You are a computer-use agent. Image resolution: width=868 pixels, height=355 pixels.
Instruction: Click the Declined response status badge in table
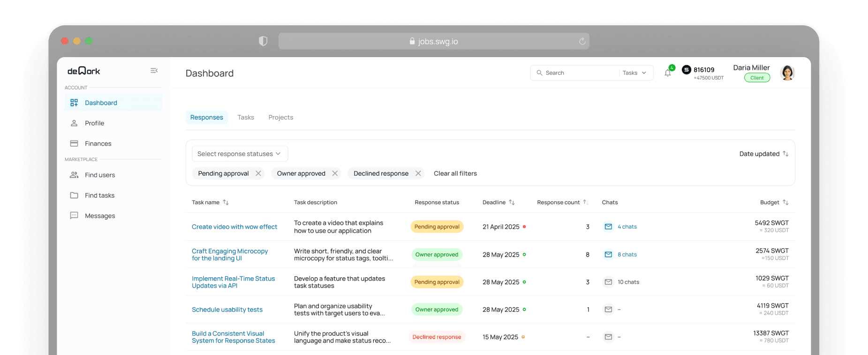(x=437, y=337)
